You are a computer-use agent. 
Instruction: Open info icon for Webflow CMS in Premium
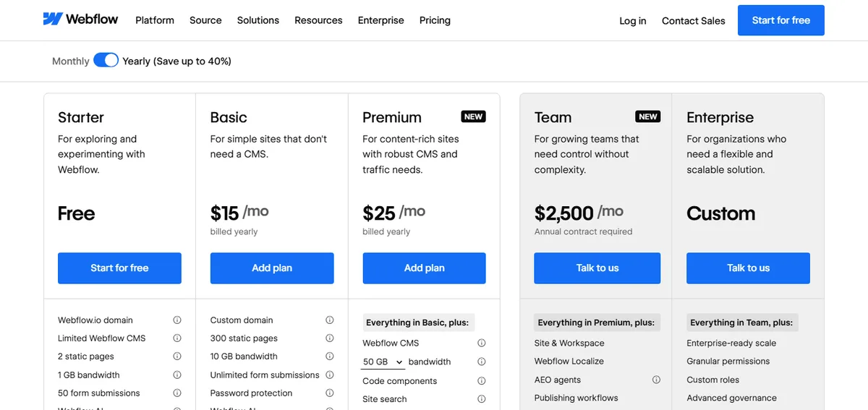(x=482, y=343)
